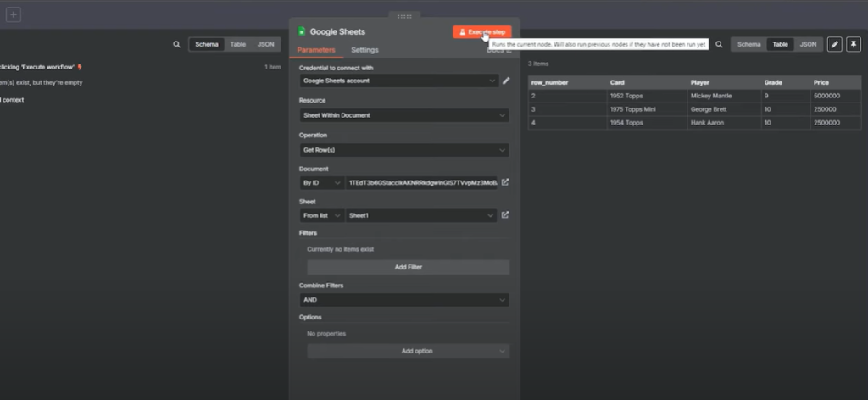
Task: Switch output panel to Schema view
Action: pyautogui.click(x=749, y=44)
